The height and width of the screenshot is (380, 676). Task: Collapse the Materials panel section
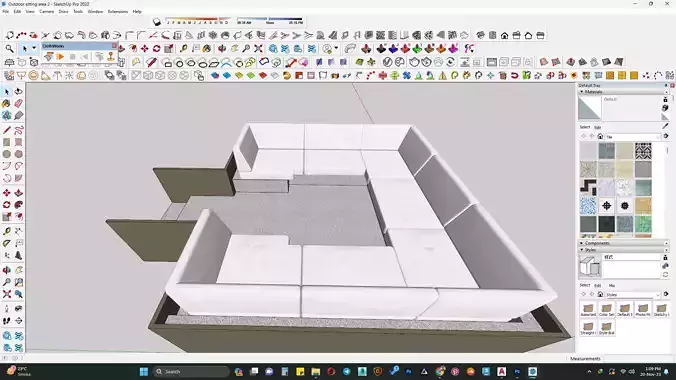[x=582, y=92]
